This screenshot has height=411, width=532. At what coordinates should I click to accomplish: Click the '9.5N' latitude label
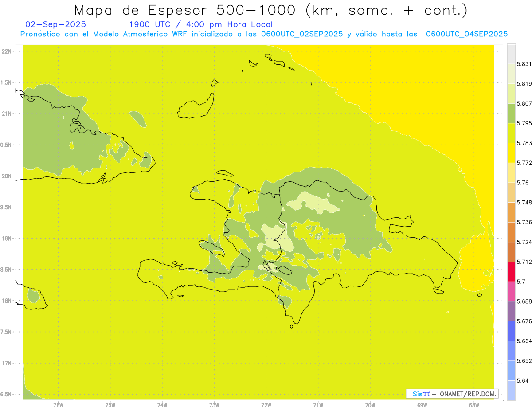7,207
